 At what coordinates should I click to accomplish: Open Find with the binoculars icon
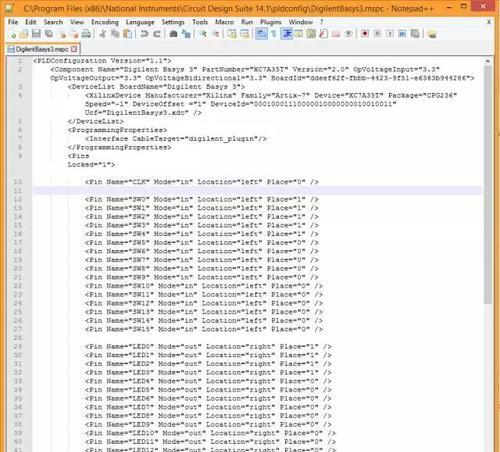point(173,34)
